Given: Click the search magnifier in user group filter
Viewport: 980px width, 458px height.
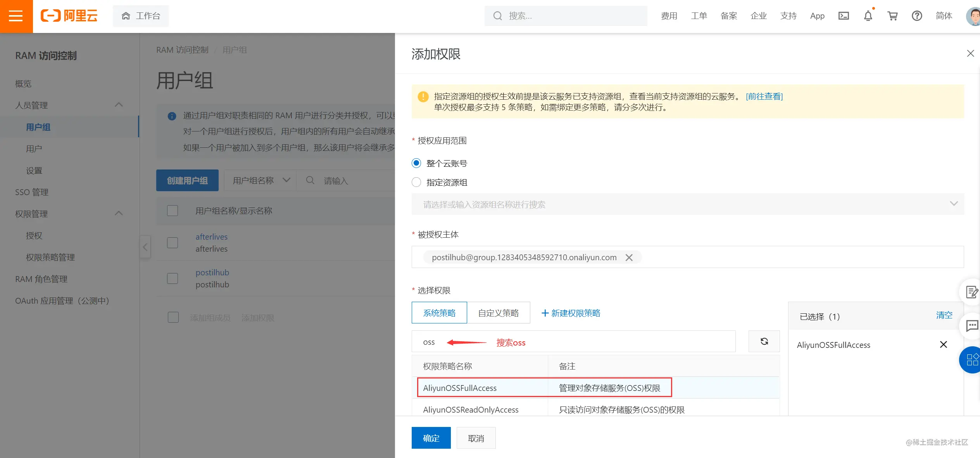Looking at the screenshot, I should 310,180.
